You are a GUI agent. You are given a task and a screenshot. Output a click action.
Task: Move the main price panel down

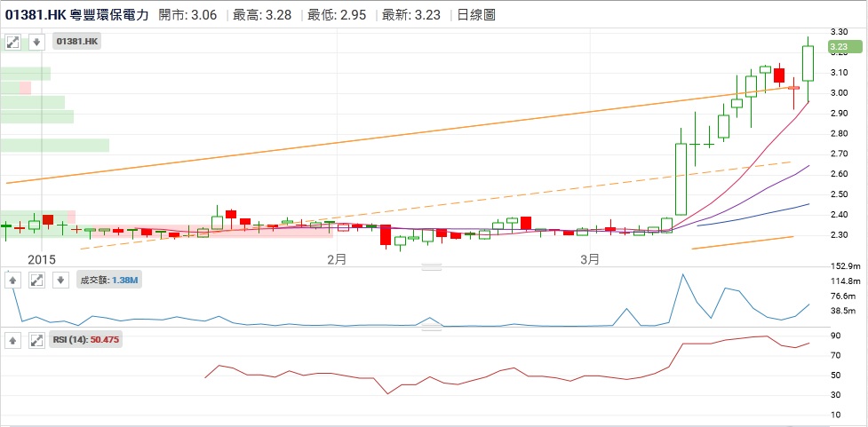pos(36,42)
